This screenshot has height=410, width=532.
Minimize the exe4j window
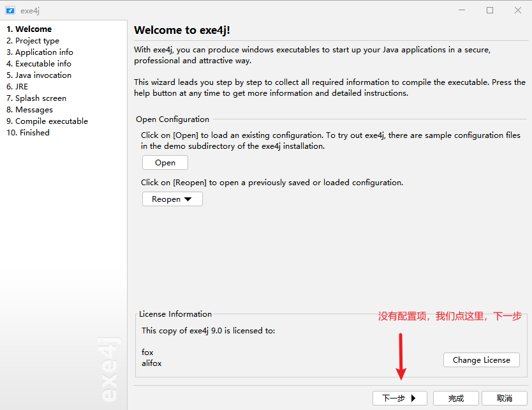point(461,10)
